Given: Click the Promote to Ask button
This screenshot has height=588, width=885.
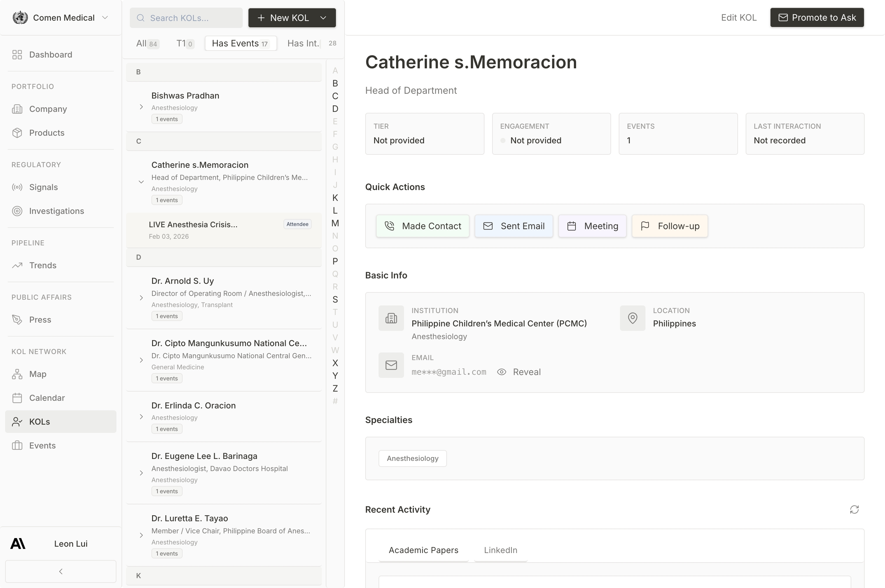Looking at the screenshot, I should tap(817, 17).
